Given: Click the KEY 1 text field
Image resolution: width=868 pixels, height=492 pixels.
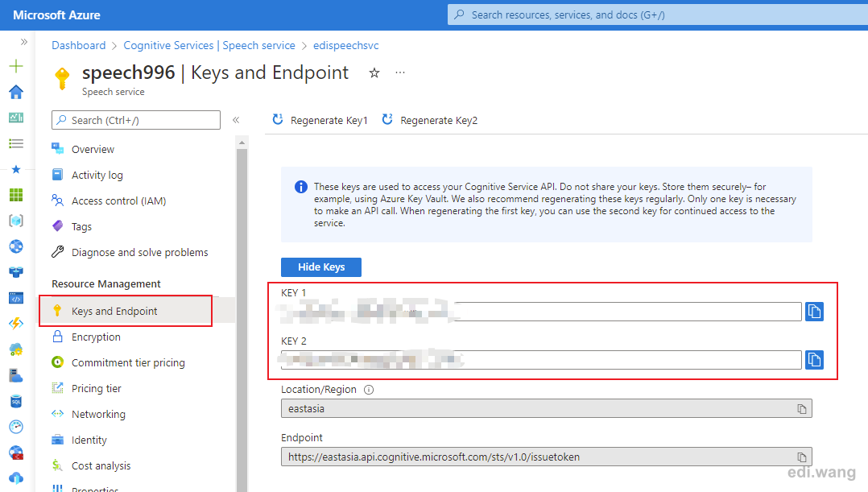Looking at the screenshot, I should pyautogui.click(x=541, y=312).
